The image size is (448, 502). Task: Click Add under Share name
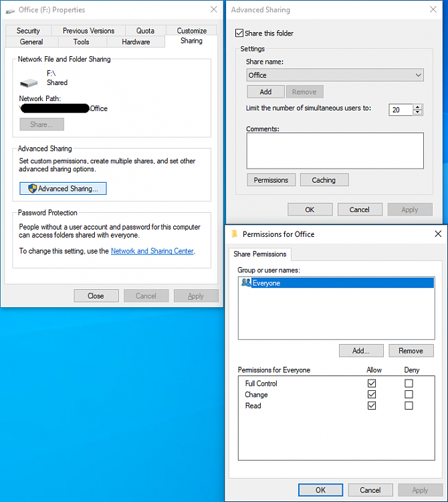tap(265, 92)
